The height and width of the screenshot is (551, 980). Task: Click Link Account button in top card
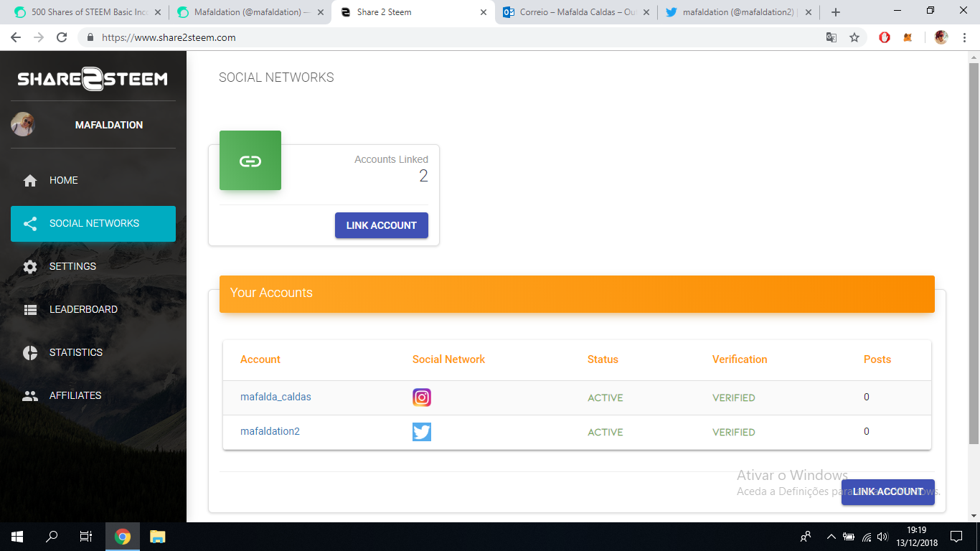382,225
